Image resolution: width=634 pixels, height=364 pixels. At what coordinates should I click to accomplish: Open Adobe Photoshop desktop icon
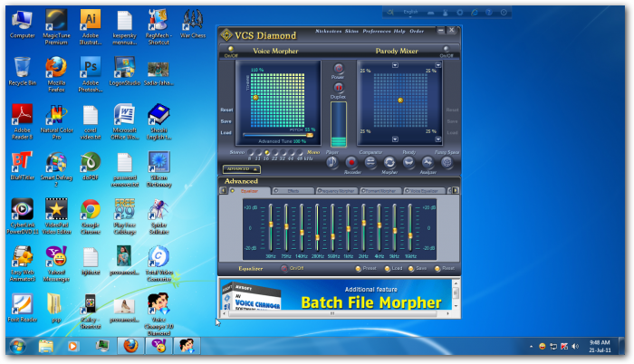click(x=91, y=74)
